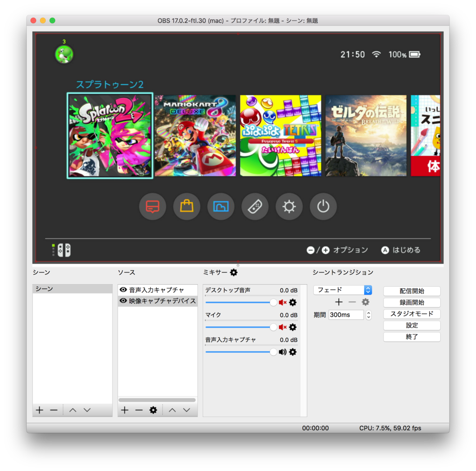Click the Nintendo eShop bag icon

(x=187, y=206)
